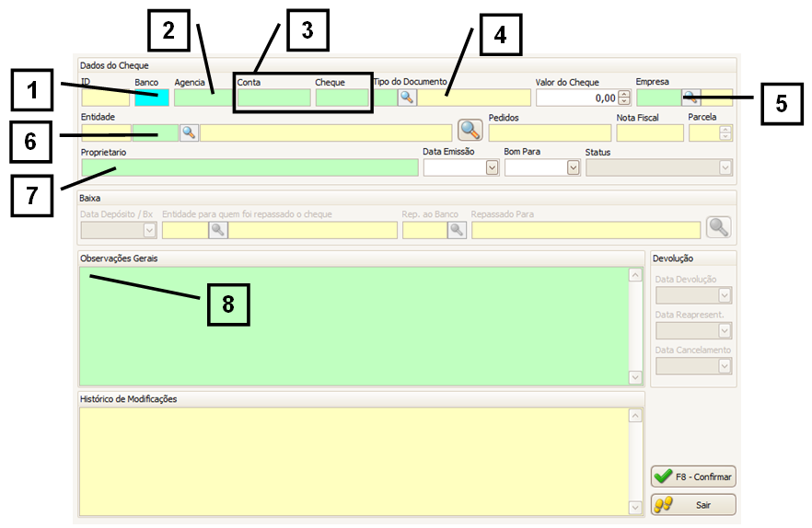Click the Sair button to exit
Viewport: 812px width, 528px height.
(693, 505)
